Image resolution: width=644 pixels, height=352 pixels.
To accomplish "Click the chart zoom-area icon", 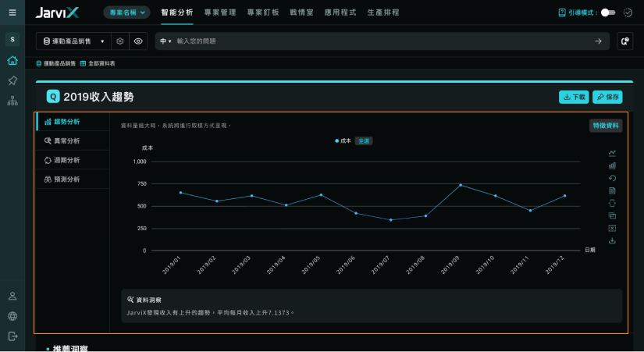I will tap(612, 203).
